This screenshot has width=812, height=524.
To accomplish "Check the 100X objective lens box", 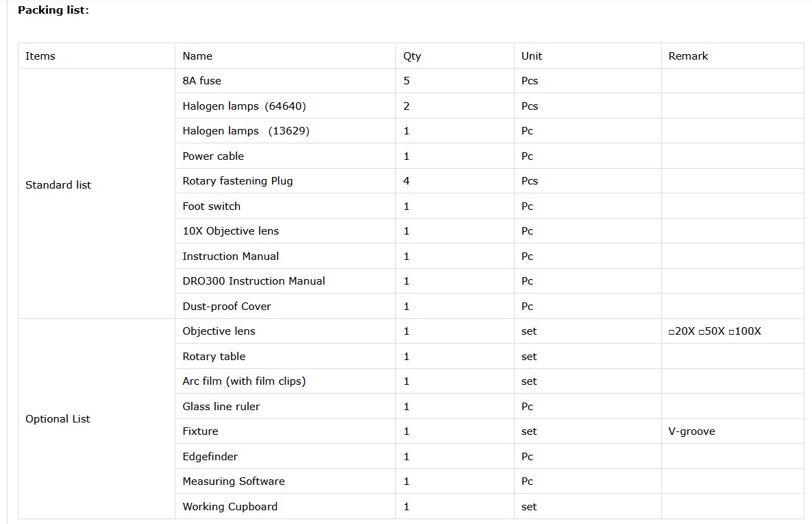I will tap(731, 332).
